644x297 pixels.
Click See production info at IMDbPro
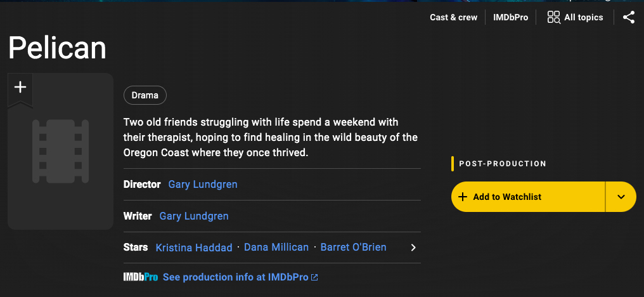(x=235, y=277)
